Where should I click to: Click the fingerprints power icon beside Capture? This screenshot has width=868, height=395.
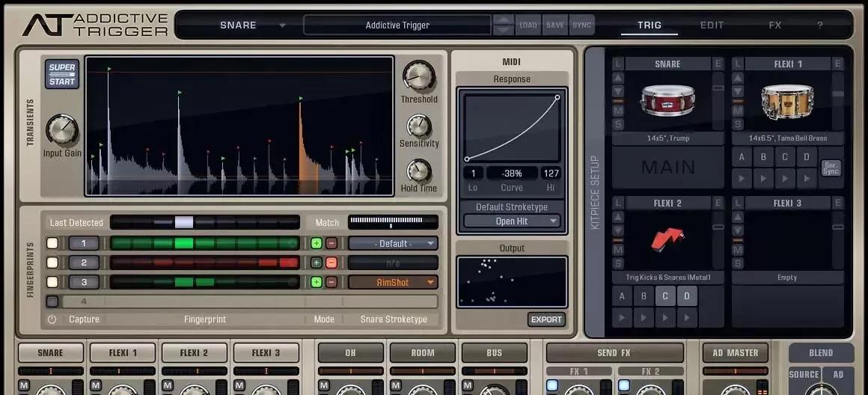[52, 319]
